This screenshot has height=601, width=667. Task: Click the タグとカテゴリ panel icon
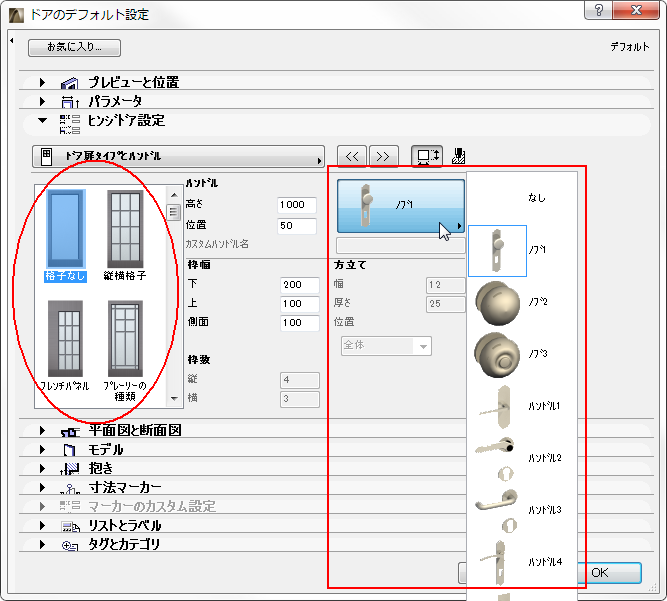[x=70, y=545]
